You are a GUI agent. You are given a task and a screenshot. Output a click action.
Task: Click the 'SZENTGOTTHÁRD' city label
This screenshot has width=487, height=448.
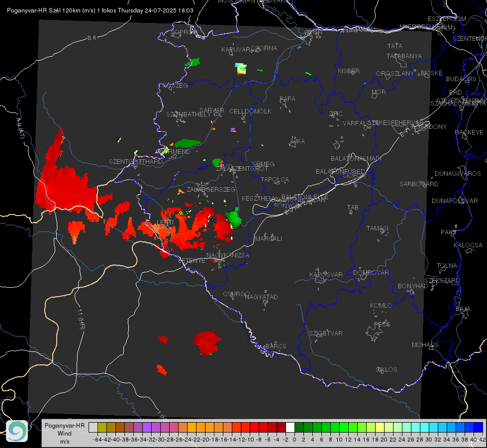coord(136,162)
